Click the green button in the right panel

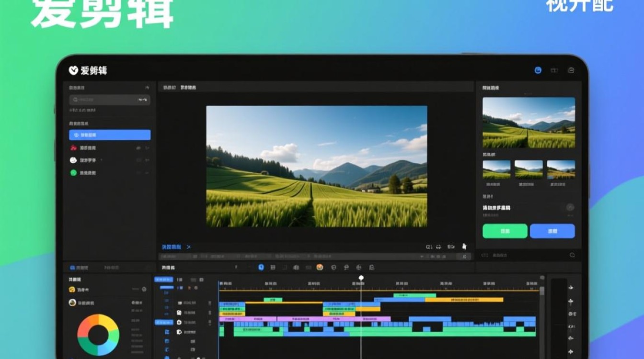click(505, 231)
